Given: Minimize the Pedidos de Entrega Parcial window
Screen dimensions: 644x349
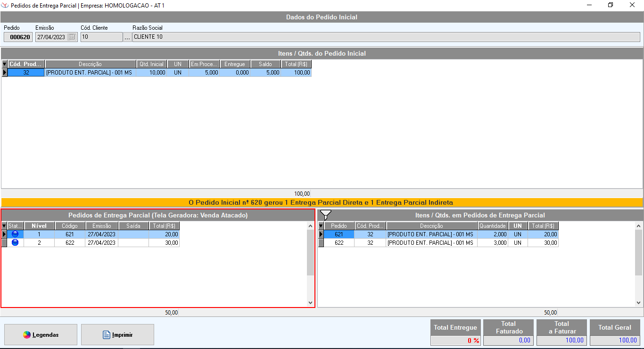Looking at the screenshot, I should (589, 5).
